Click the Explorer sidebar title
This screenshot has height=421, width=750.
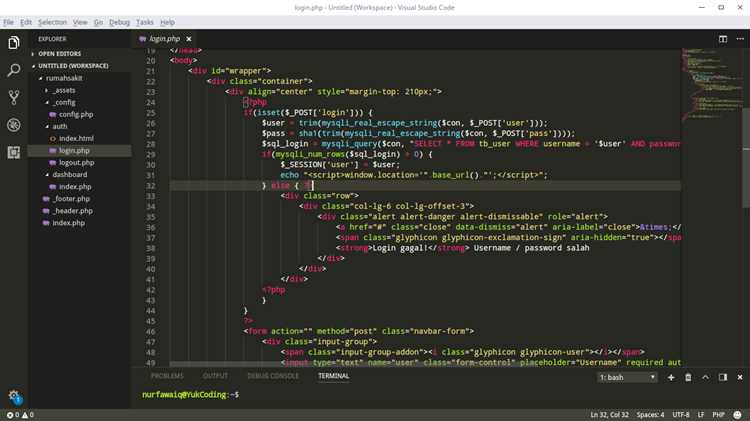53,39
